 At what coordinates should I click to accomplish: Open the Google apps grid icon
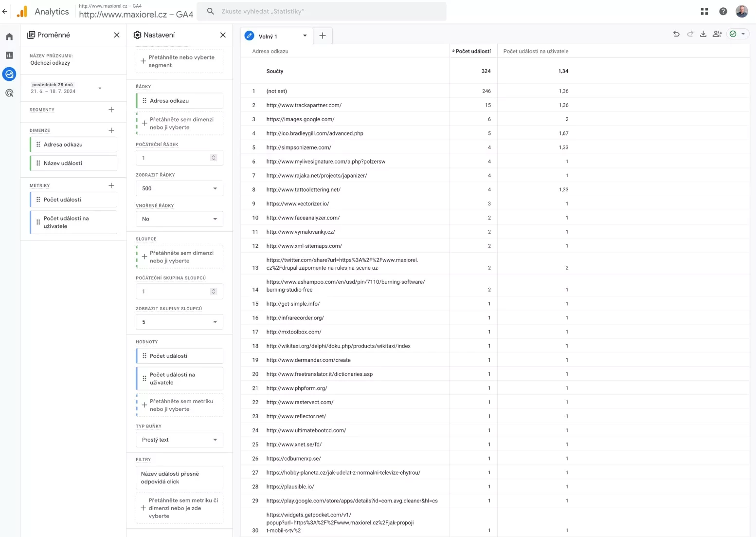click(x=704, y=11)
